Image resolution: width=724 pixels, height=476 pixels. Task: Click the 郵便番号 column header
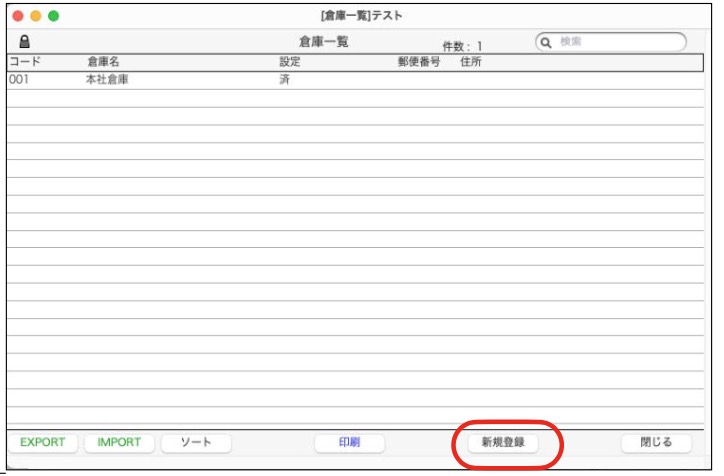click(419, 62)
